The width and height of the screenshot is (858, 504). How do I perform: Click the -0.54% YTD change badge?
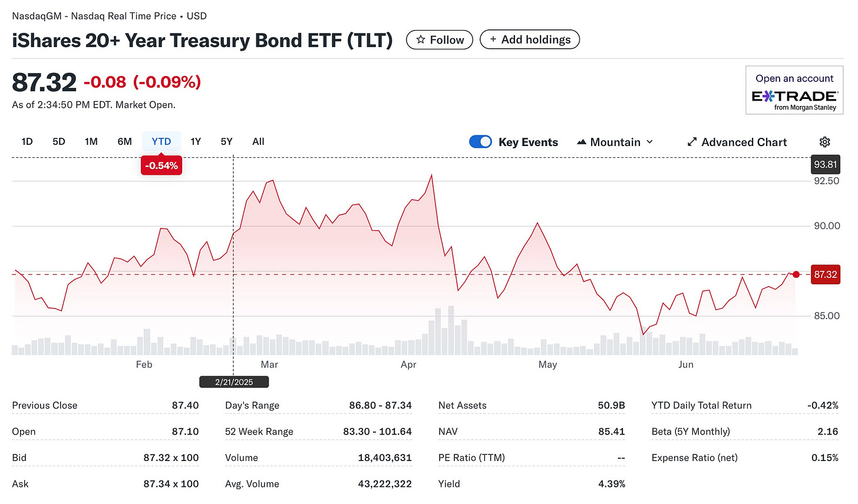(161, 165)
